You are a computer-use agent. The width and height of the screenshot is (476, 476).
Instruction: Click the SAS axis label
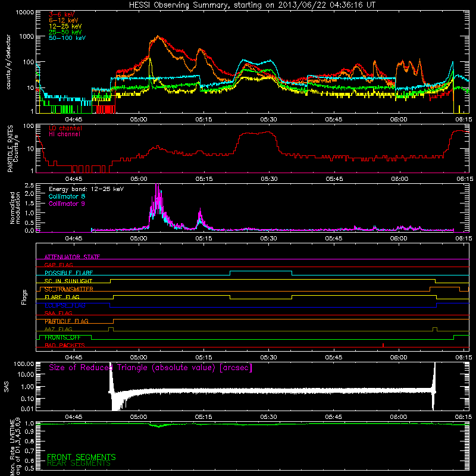click(7, 386)
